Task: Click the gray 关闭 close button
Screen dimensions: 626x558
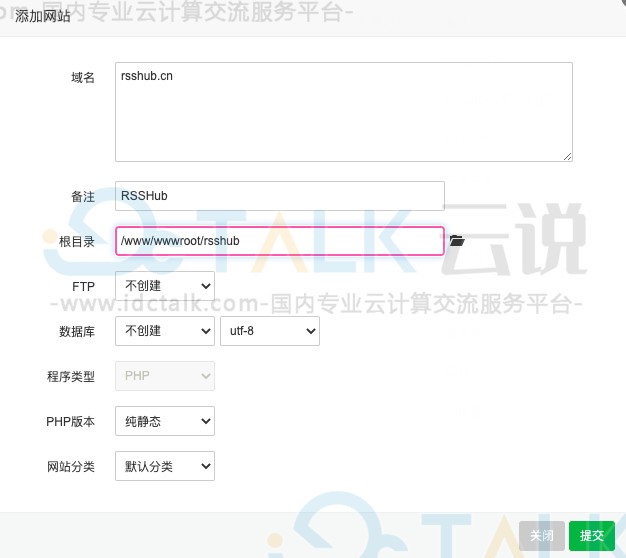Action: 542,536
